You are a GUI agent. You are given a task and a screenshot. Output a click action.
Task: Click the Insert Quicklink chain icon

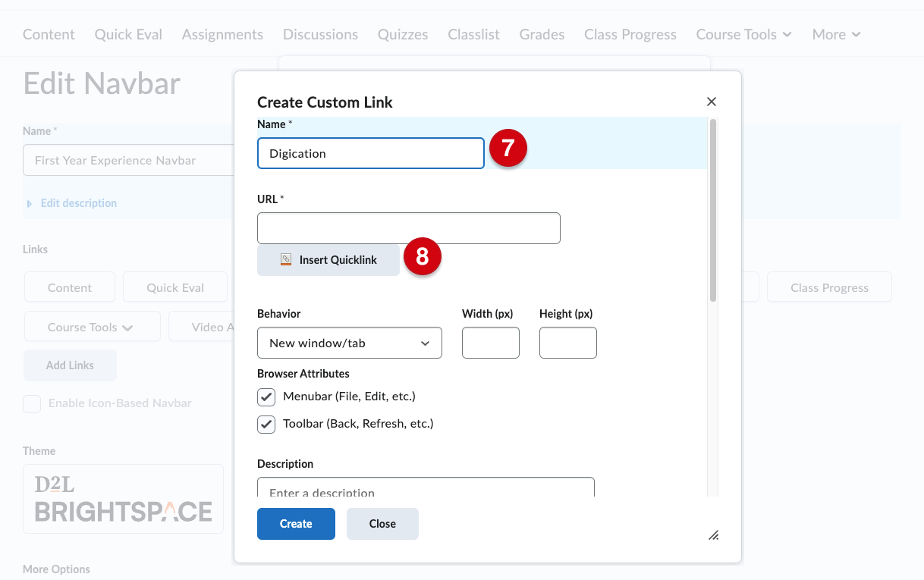tap(286, 259)
